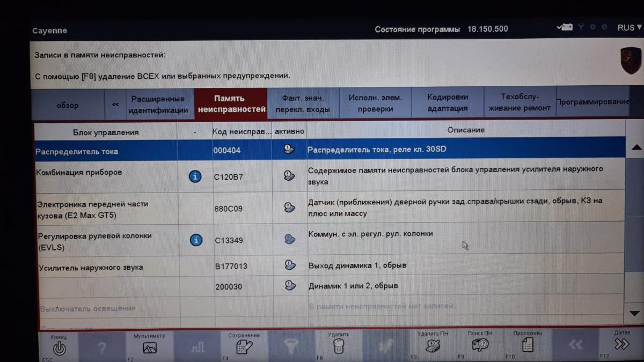The width and height of the screenshot is (644, 362).
Task: Click the Конец power icon
Action: (x=59, y=348)
